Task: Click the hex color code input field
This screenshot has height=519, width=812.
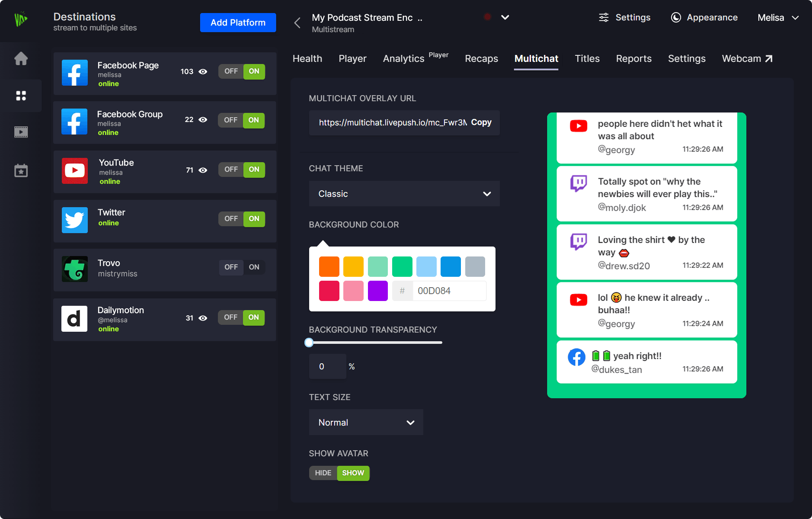Action: pos(449,291)
